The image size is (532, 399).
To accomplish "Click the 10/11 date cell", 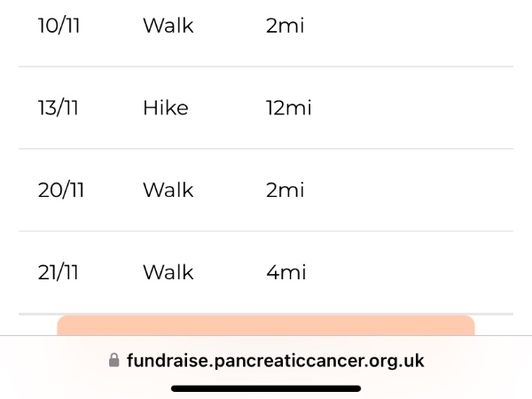I will 59,26.
